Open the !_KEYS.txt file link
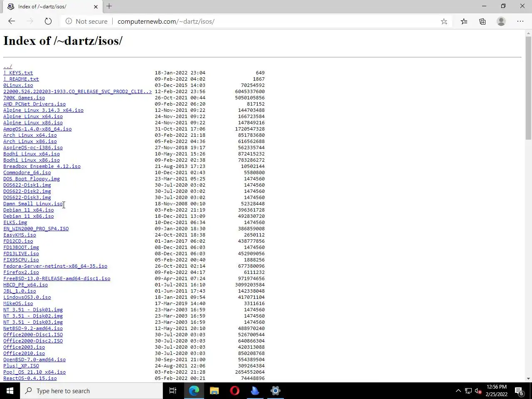Screen dimensions: 532x399 [18, 73]
